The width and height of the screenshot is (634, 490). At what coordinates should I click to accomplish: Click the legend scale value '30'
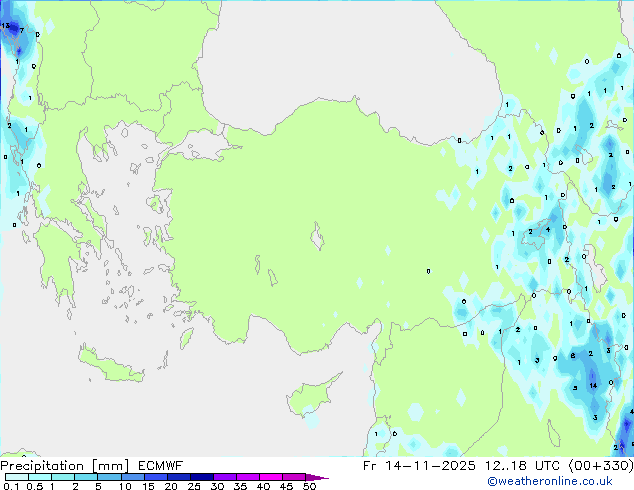(x=217, y=486)
